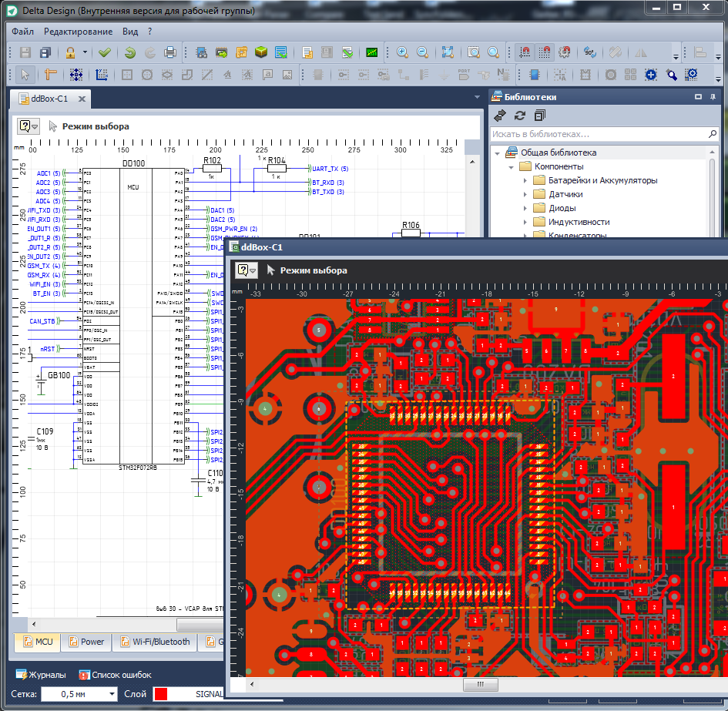Viewport: 728px width, 711px height.
Task: Click the chip with green arrow icon
Action: [x=221, y=52]
